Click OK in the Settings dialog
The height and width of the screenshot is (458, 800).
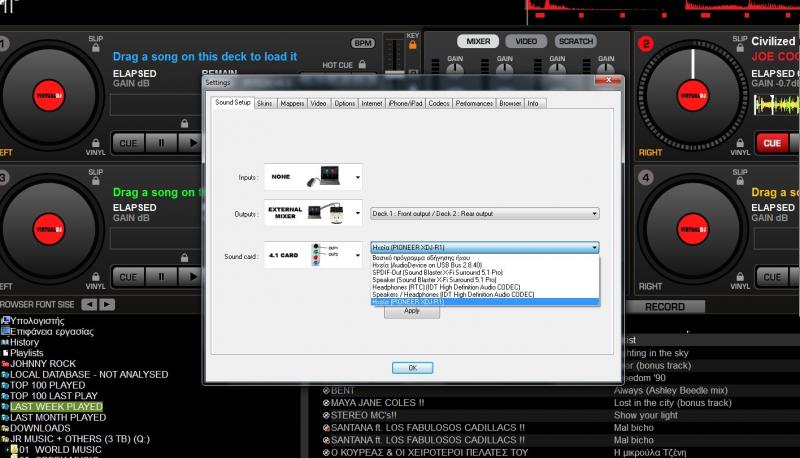point(412,368)
